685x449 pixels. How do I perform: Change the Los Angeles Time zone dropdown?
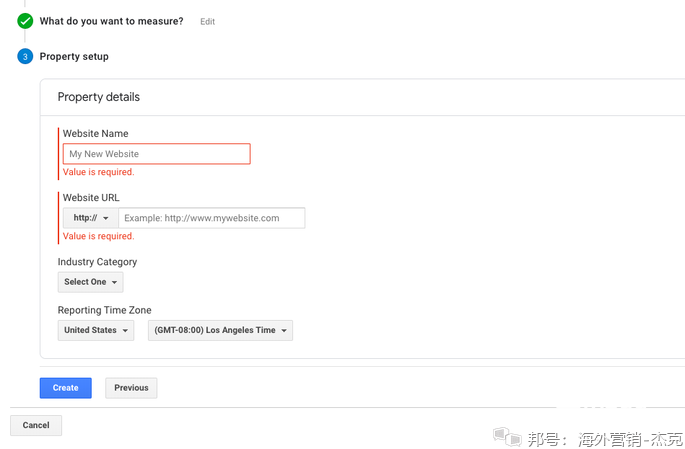(220, 330)
